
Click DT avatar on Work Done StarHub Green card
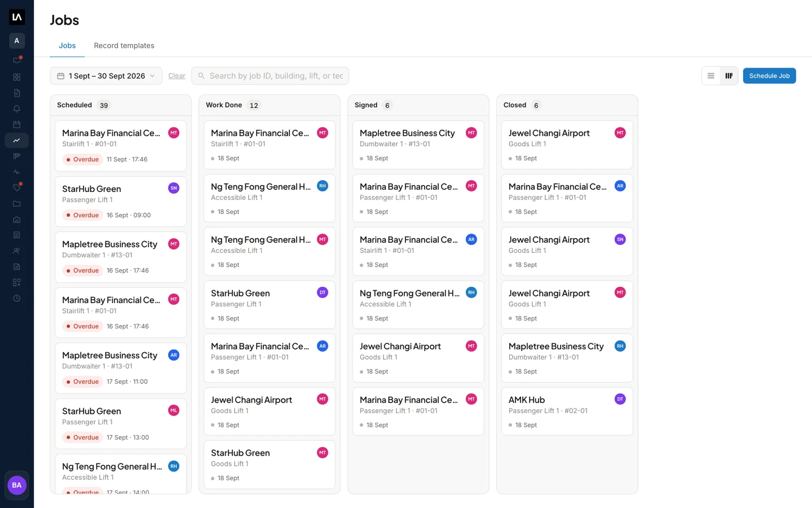pyautogui.click(x=323, y=292)
